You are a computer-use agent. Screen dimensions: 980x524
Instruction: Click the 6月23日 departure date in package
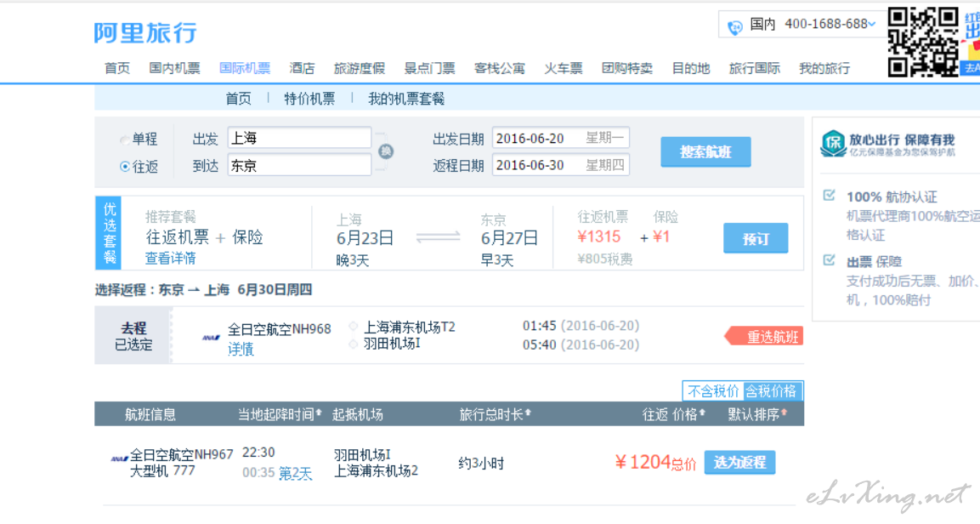click(365, 238)
